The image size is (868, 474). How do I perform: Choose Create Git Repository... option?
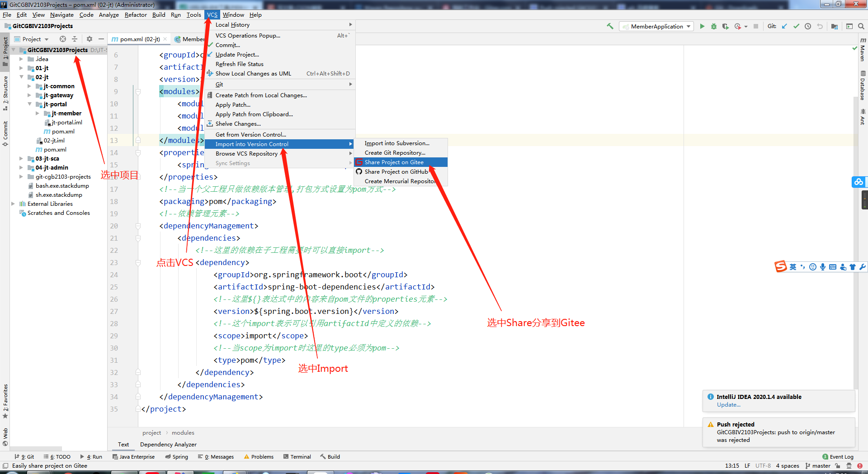click(401, 152)
